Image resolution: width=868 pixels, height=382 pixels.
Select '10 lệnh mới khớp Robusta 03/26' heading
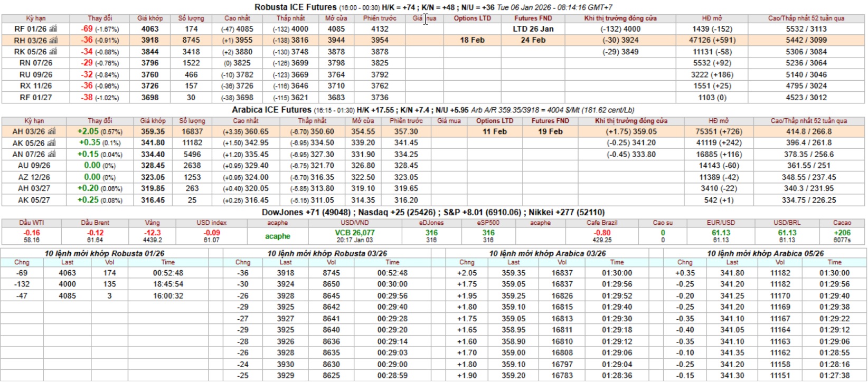point(327,253)
